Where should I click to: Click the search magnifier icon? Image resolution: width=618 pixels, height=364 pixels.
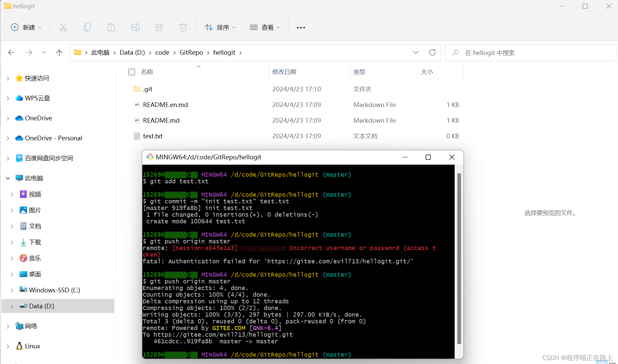coord(455,53)
